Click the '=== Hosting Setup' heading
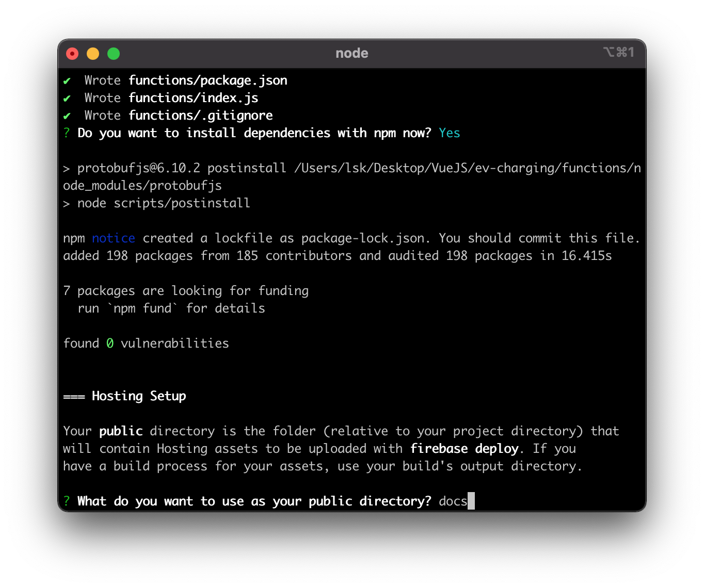The height and width of the screenshot is (588, 704). click(x=124, y=396)
